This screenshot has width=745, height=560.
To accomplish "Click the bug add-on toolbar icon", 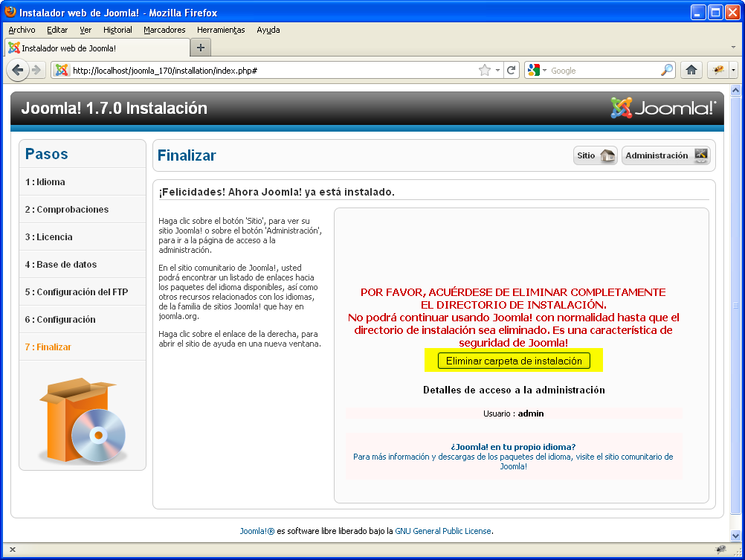I will (718, 71).
